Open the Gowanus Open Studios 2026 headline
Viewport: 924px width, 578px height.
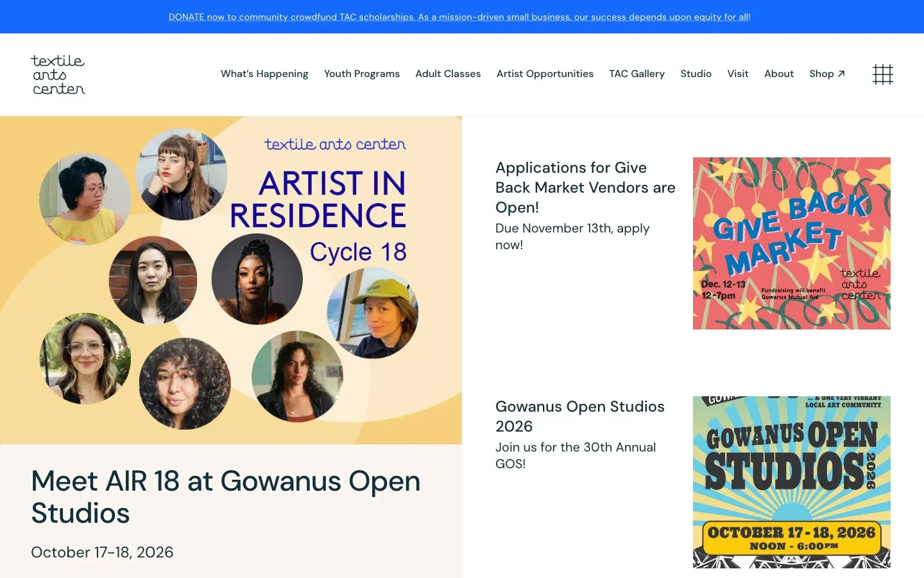(x=580, y=416)
